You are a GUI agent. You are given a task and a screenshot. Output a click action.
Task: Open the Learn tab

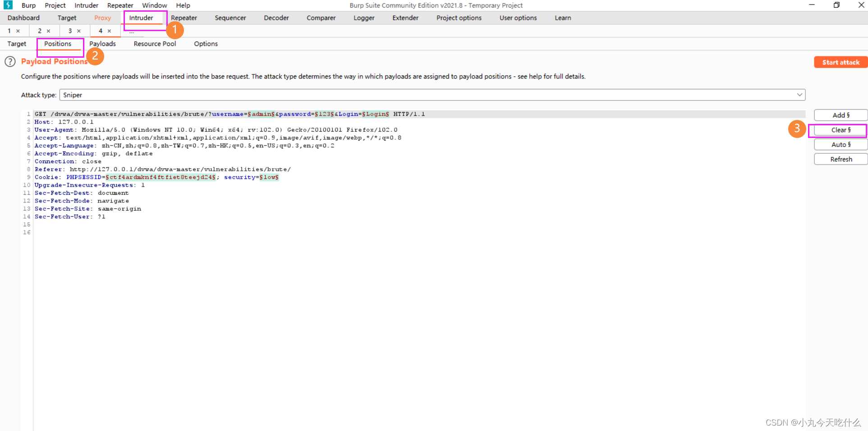(563, 18)
